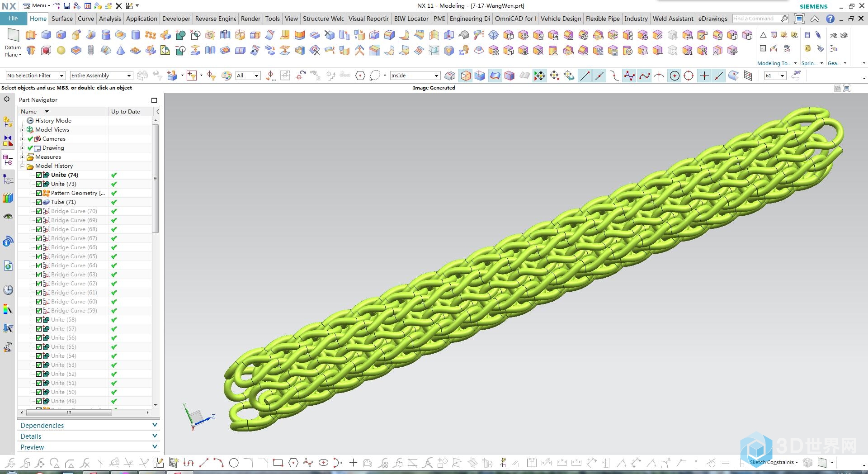Open the Entire Assembly scope dropdown
Image resolution: width=868 pixels, height=474 pixels.
point(101,76)
